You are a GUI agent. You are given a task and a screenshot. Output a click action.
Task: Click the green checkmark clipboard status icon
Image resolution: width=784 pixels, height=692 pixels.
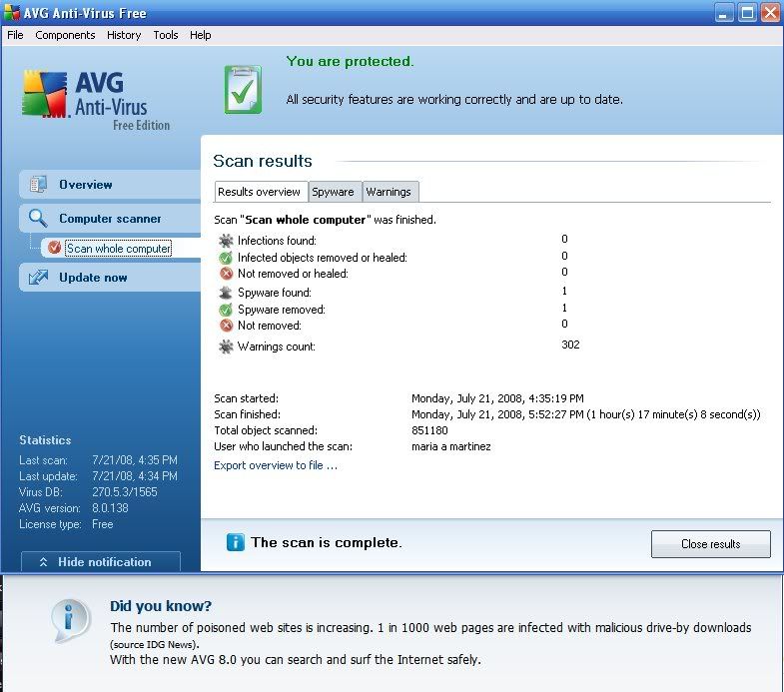click(x=243, y=90)
